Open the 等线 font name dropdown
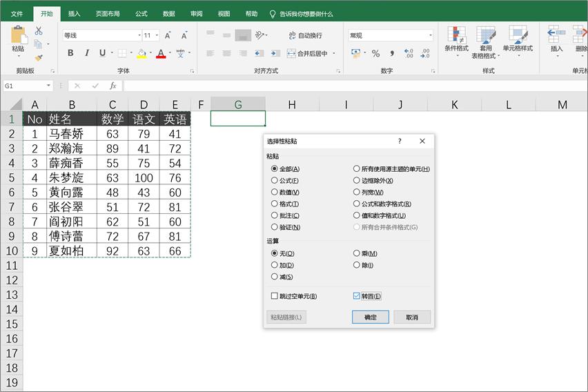Viewport: 588px width, 392px height. click(138, 35)
